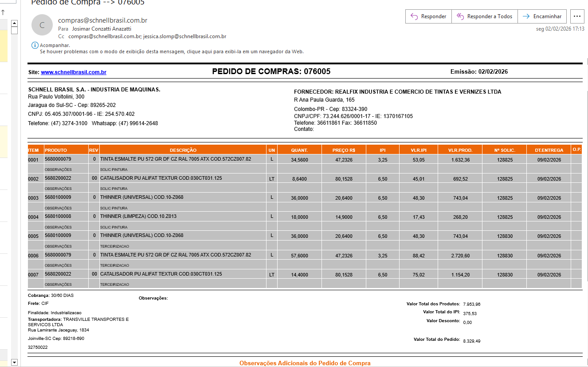Click the sender avatar circle with letter C
This screenshot has width=588, height=367.
pos(42,25)
